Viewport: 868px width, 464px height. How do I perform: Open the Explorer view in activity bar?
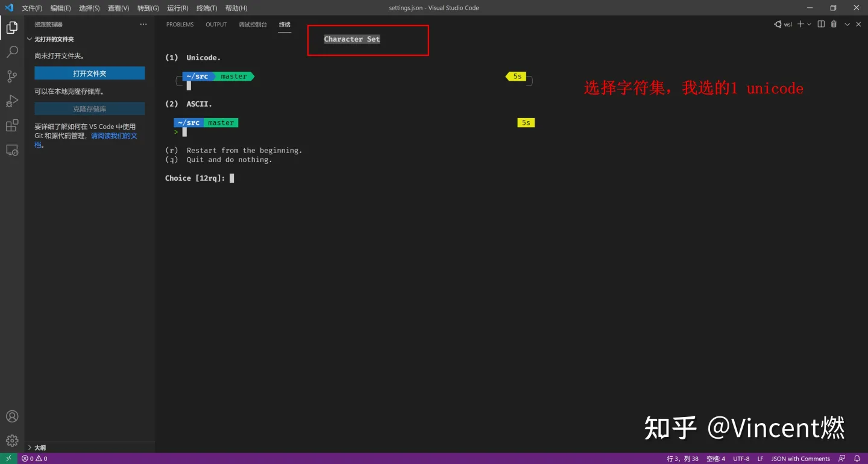[x=12, y=28]
